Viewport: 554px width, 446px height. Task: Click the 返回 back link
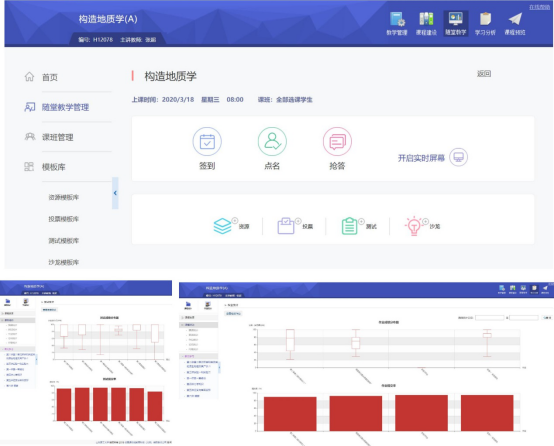(484, 74)
